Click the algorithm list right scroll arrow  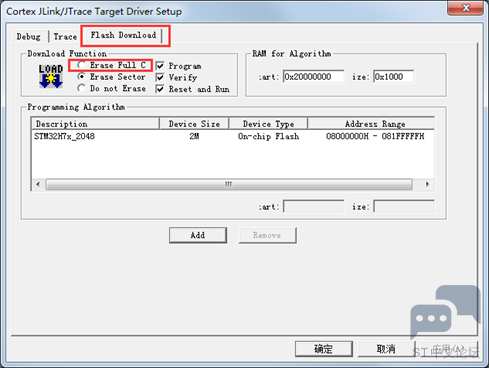pyautogui.click(x=427, y=184)
